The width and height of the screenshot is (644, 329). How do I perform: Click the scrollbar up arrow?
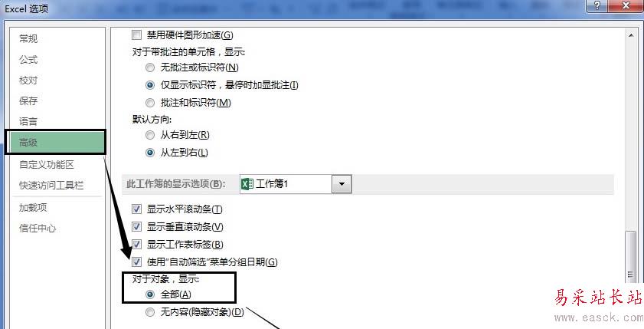coord(631,35)
